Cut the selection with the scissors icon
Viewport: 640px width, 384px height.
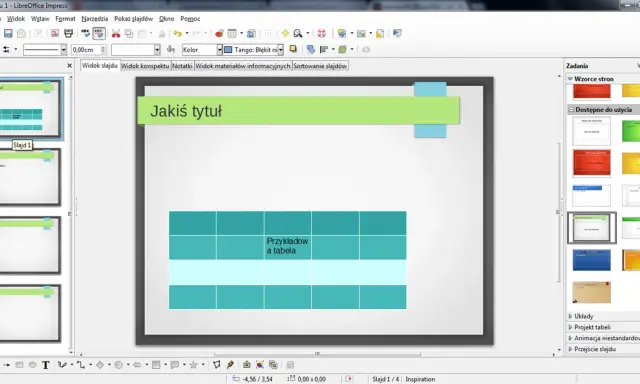pyautogui.click(x=116, y=33)
